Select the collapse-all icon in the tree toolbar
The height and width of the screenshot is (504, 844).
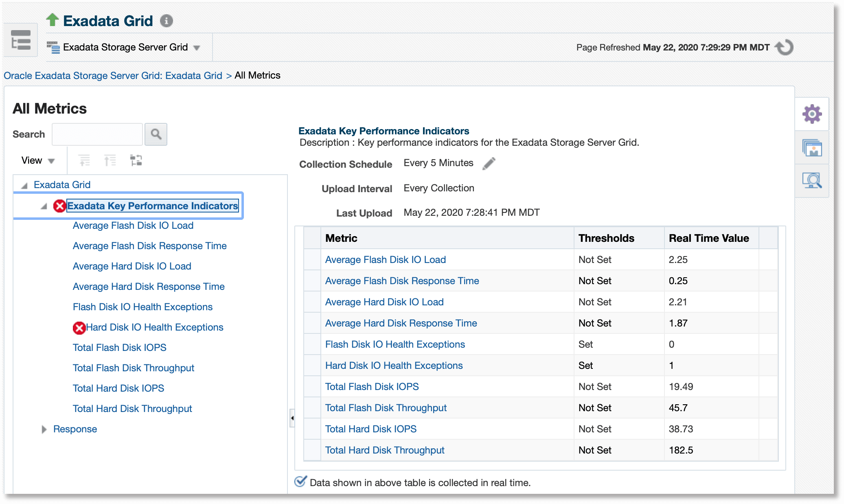pyautogui.click(x=84, y=160)
